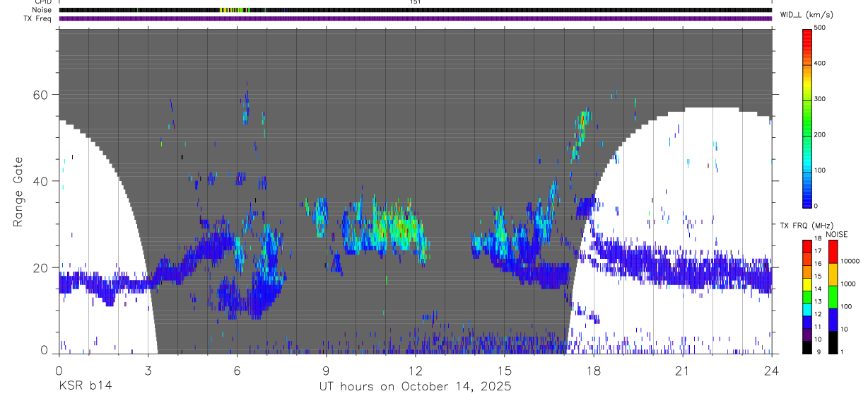Screen dimensions: 868x401
Task: Click the "9" TX FRQ legend label
Action: point(819,351)
